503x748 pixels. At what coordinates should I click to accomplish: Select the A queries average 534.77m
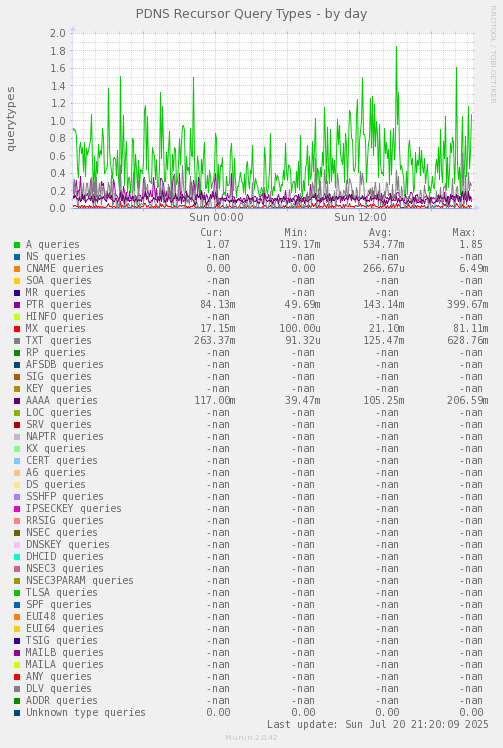coord(383,245)
